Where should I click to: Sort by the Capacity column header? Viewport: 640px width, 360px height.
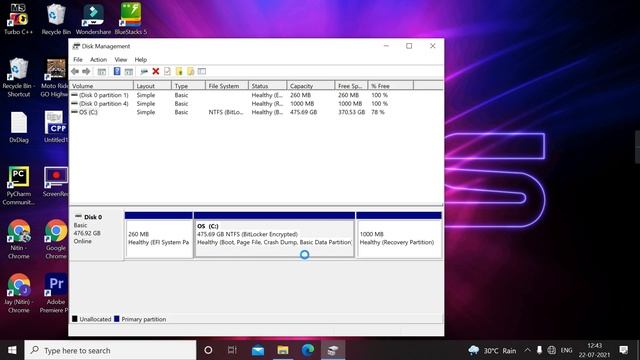tap(311, 86)
